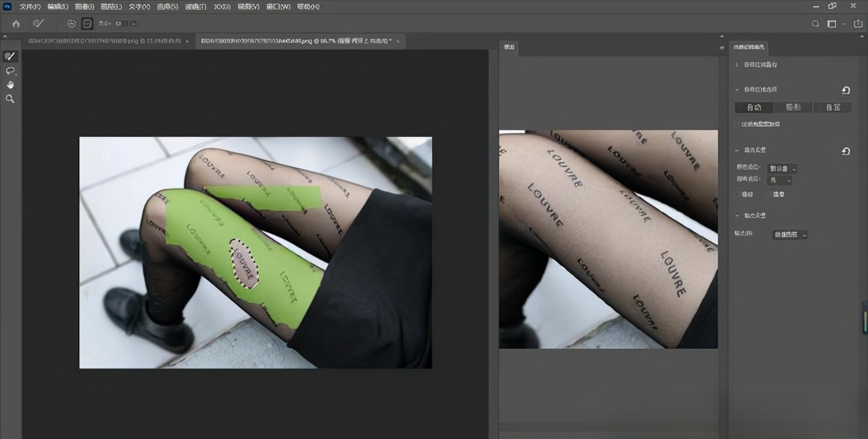
Task: Open the workspace switcher dropdown arrow
Action: (x=844, y=24)
